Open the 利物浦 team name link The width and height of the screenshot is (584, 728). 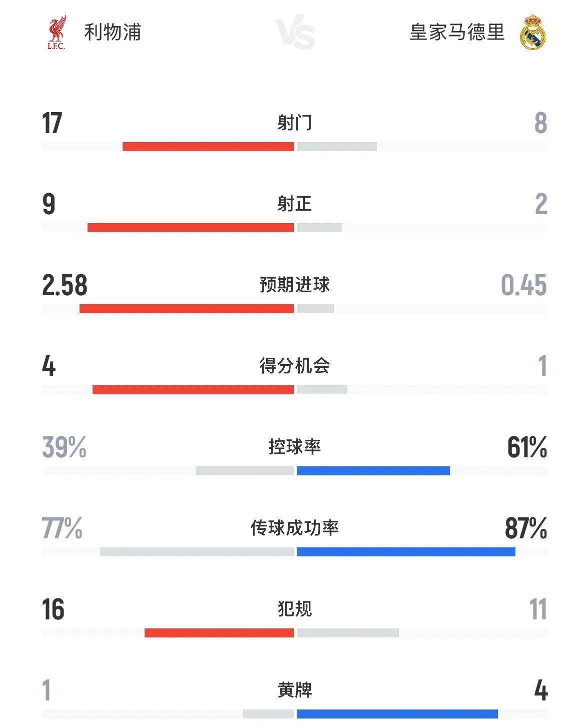(x=113, y=32)
